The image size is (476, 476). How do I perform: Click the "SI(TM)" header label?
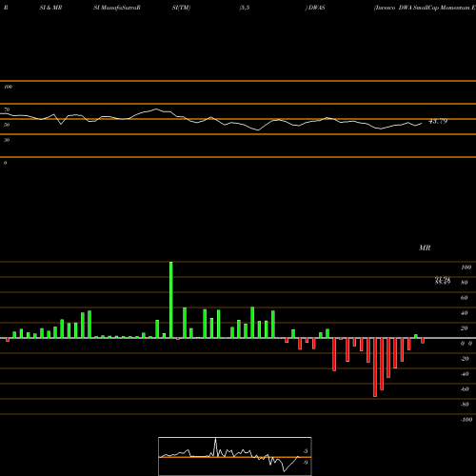coord(181,8)
